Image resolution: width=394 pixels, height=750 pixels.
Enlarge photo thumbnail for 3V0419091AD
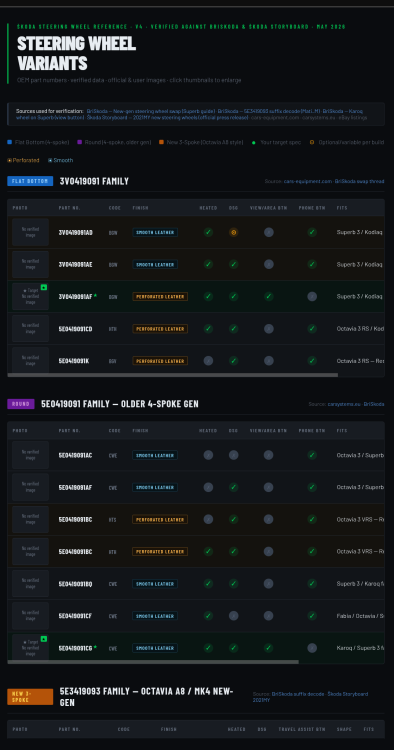click(x=31, y=232)
